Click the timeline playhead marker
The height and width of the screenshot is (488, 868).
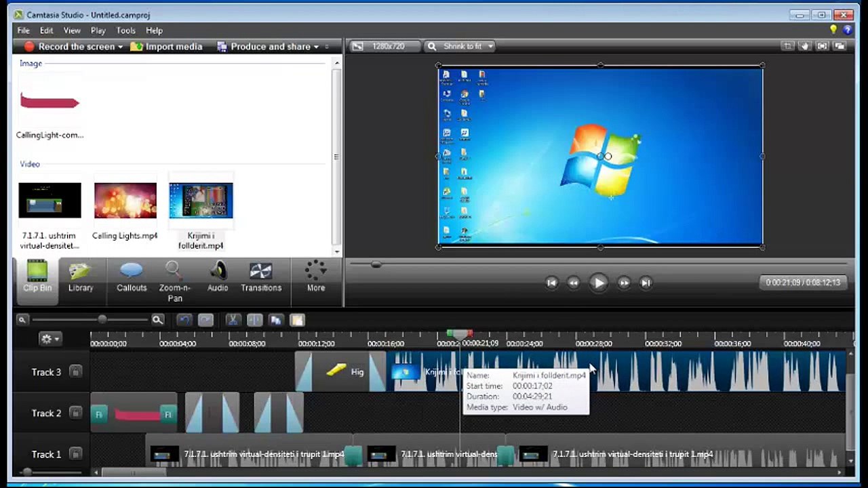click(x=460, y=335)
